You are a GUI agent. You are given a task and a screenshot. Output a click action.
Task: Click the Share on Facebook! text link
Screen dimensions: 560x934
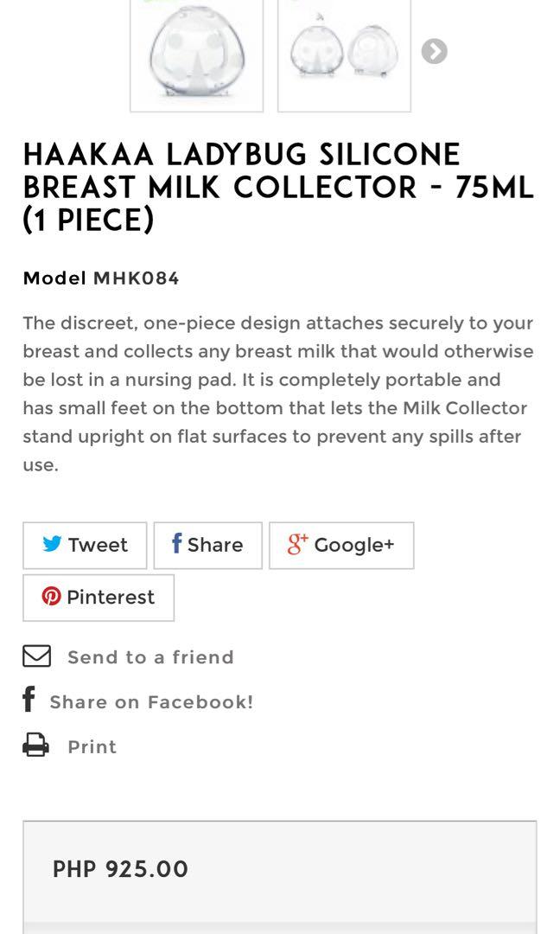point(151,702)
